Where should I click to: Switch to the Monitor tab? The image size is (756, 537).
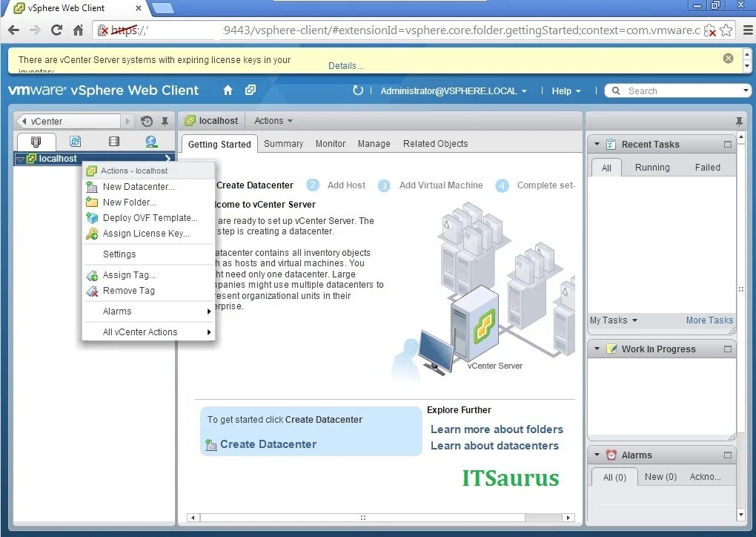(331, 144)
